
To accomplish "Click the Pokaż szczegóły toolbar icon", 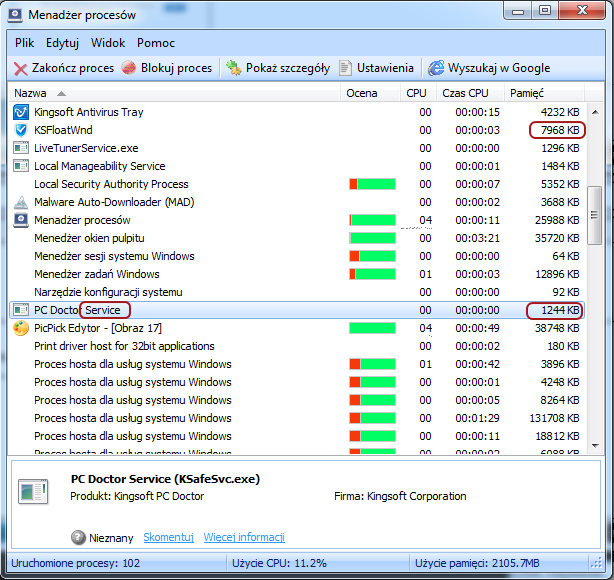I will coord(234,68).
